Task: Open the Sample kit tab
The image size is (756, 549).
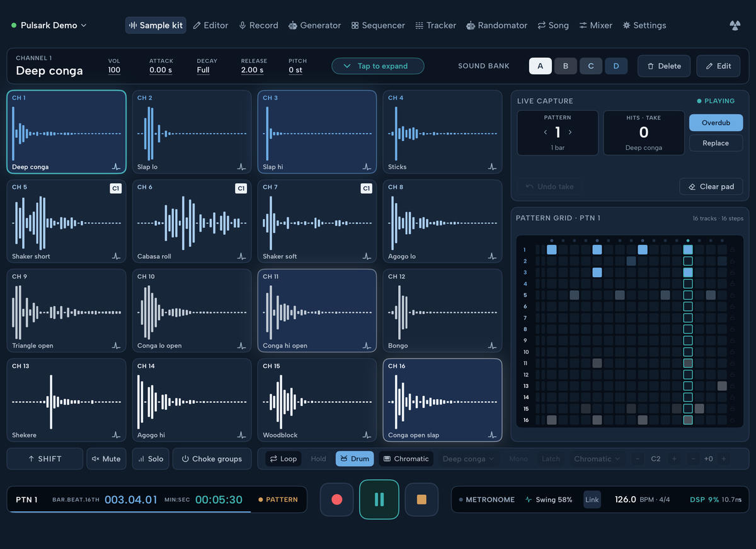Action: pos(156,25)
